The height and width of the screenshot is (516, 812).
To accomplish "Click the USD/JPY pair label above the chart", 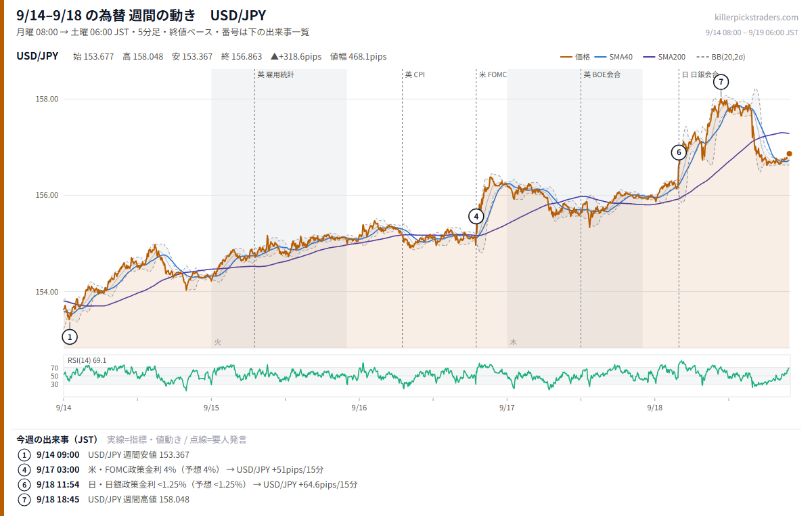I will point(37,56).
